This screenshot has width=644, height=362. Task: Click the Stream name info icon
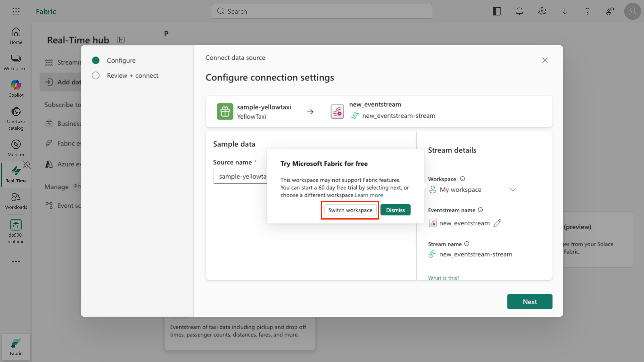tap(467, 243)
